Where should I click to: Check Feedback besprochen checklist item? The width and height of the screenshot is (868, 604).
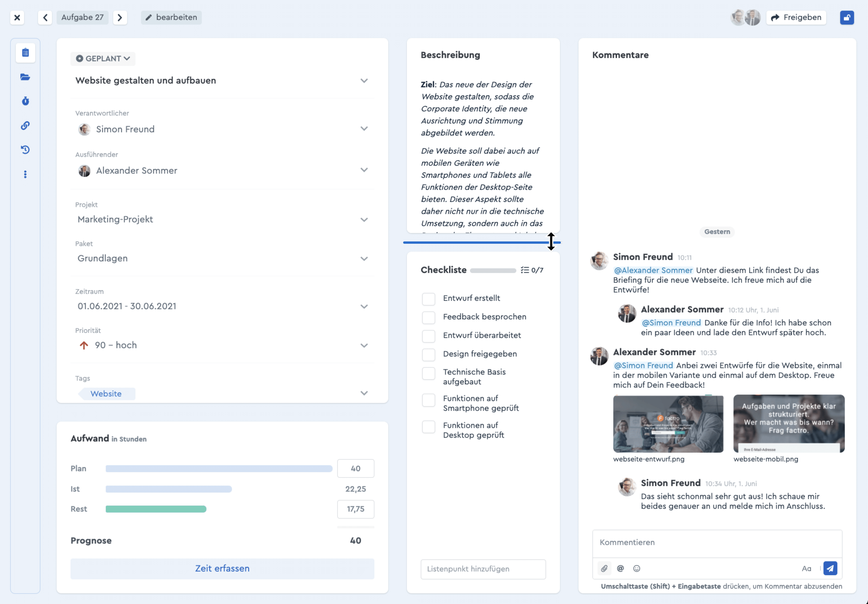(x=428, y=317)
